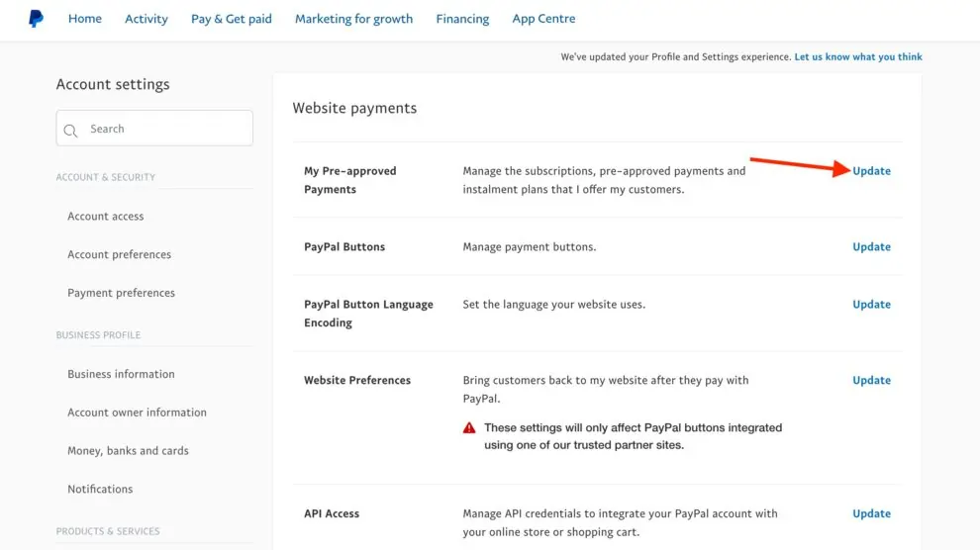The width and height of the screenshot is (980, 550).
Task: Click the red warning triangle icon
Action: pos(469,427)
